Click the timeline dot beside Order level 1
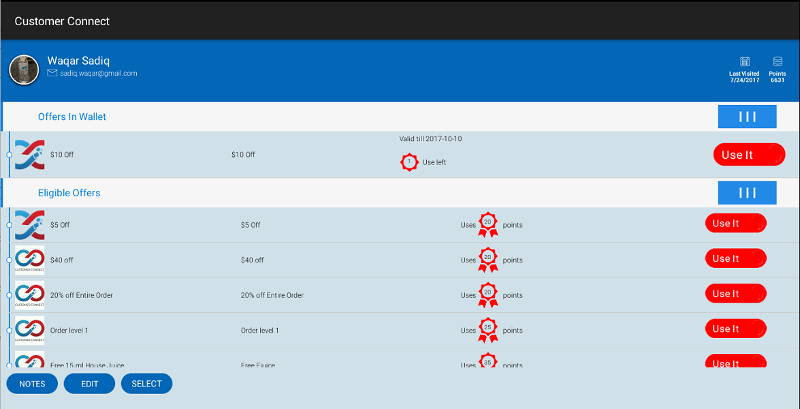The width and height of the screenshot is (800, 409). click(x=9, y=330)
